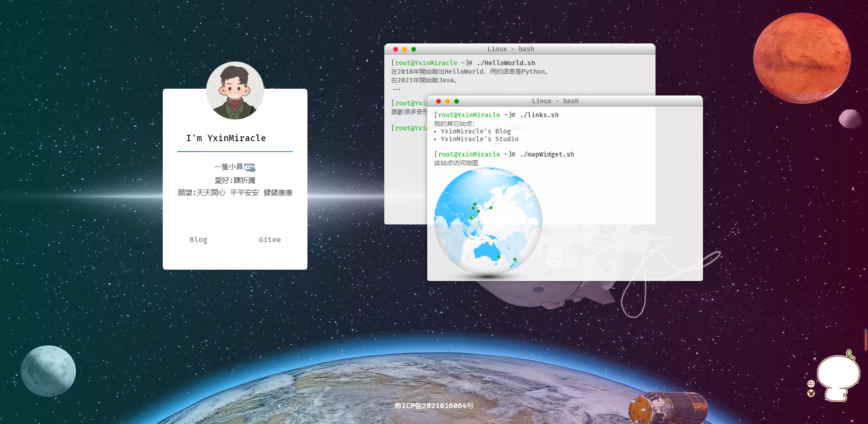This screenshot has width=868, height=424.
Task: Click the red dot on front terminal window
Action: pyautogui.click(x=439, y=101)
